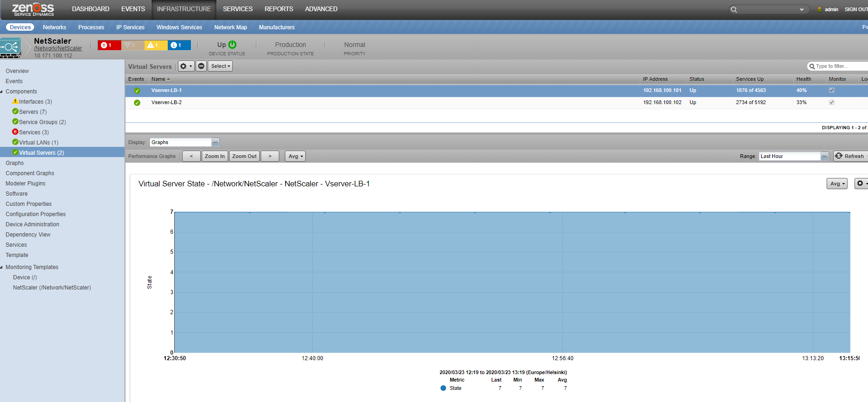The height and width of the screenshot is (402, 868).
Task: Click the Services Up column header
Action: (750, 79)
